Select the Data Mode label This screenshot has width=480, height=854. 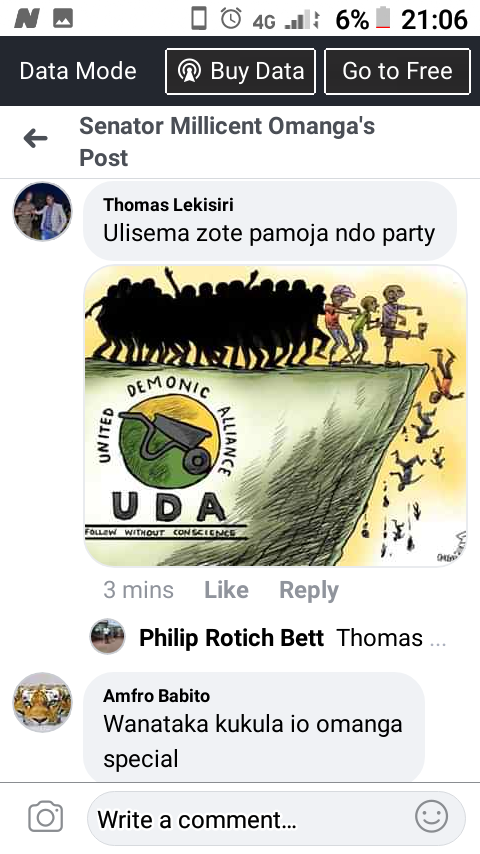point(78,71)
